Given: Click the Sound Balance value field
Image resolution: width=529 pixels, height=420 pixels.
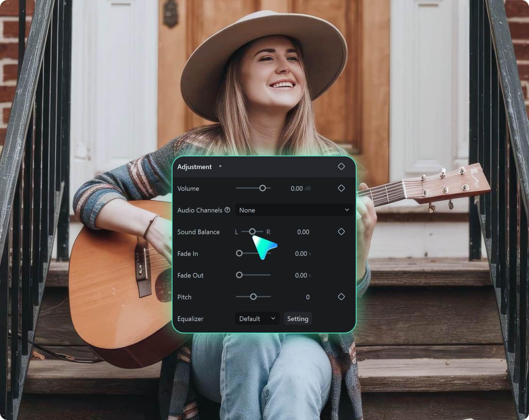Looking at the screenshot, I should coord(303,231).
